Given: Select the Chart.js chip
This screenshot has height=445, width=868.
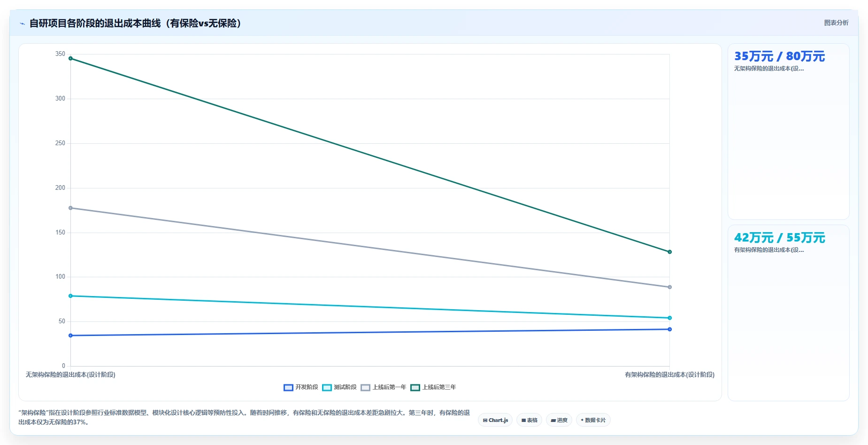Looking at the screenshot, I should [x=495, y=420].
